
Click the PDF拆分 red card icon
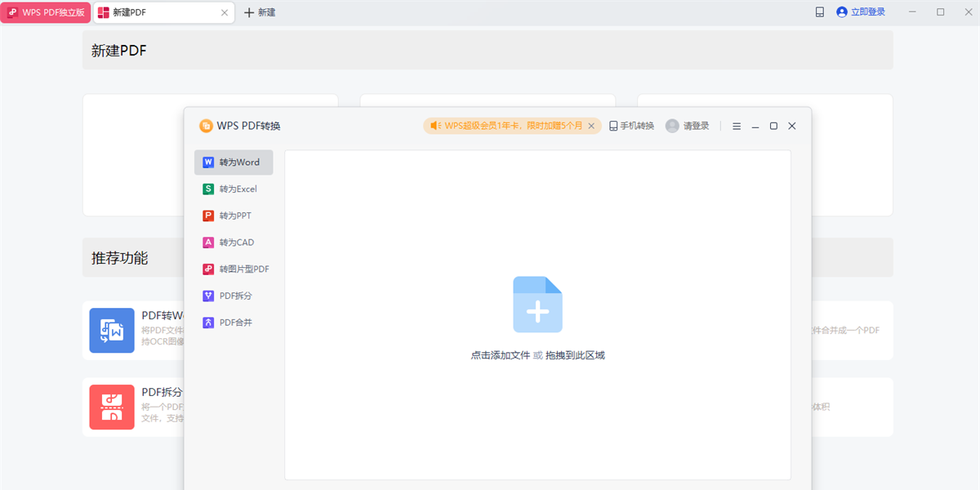(112, 407)
